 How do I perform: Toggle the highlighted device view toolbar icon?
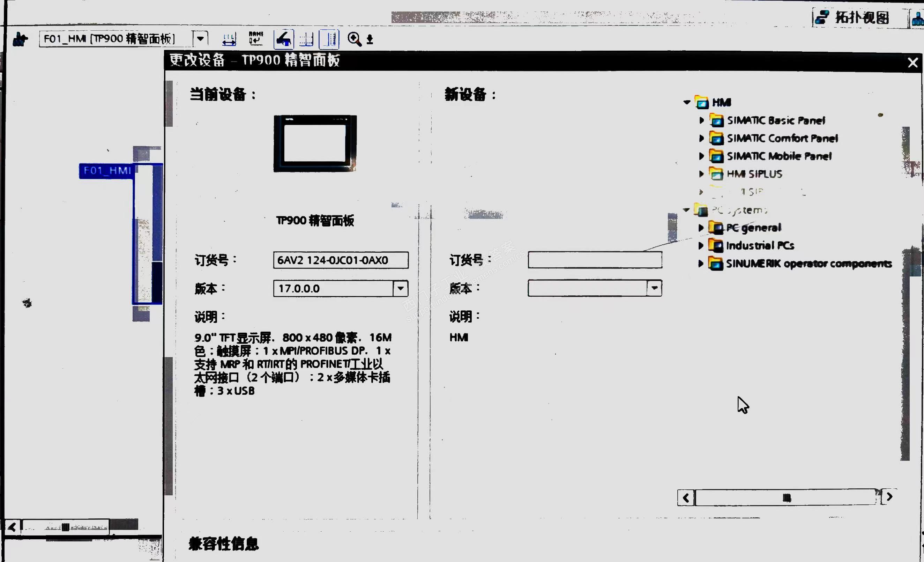[283, 39]
